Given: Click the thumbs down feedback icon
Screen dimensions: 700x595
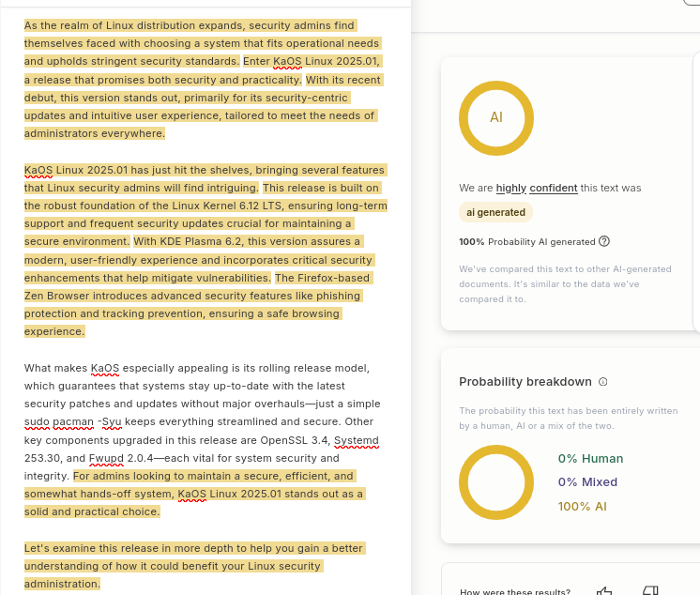Looking at the screenshot, I should point(649,590).
